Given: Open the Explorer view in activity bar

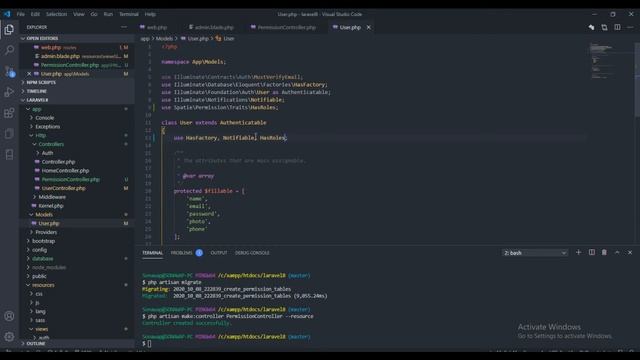Looking at the screenshot, I should (9, 29).
